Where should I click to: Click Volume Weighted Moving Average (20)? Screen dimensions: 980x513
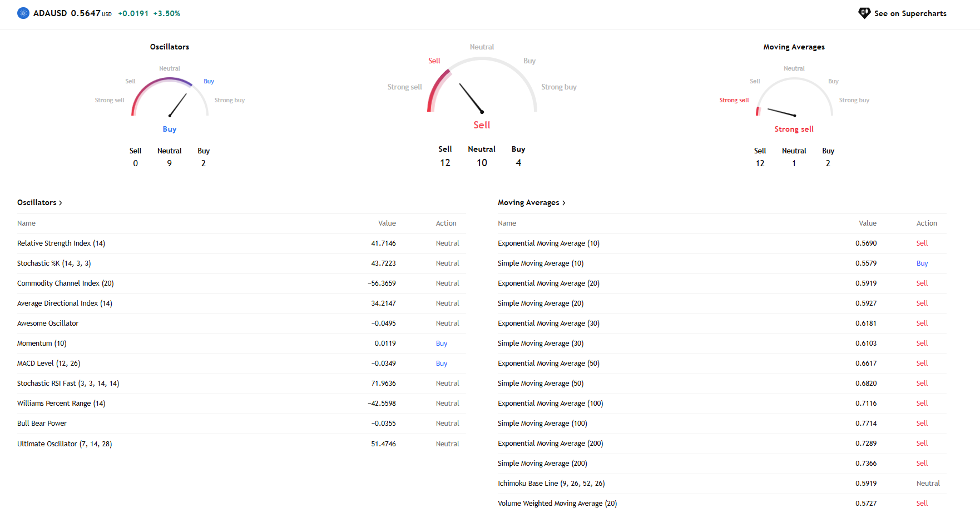pos(557,504)
